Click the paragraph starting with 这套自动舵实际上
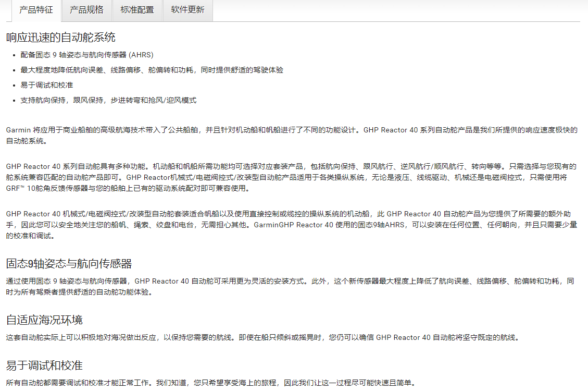Screen dimensions: 588x391 pyautogui.click(x=263, y=337)
